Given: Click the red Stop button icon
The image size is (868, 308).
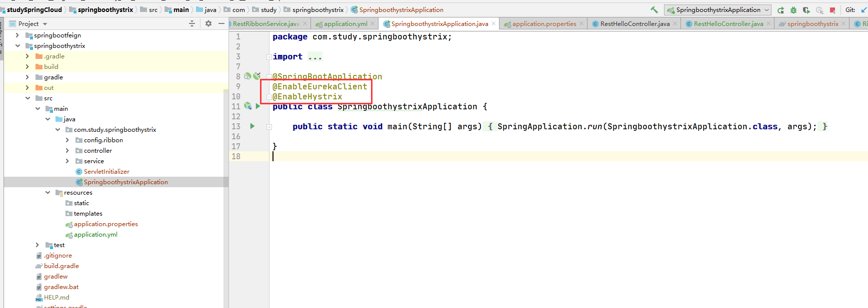Looking at the screenshot, I should point(832,10).
